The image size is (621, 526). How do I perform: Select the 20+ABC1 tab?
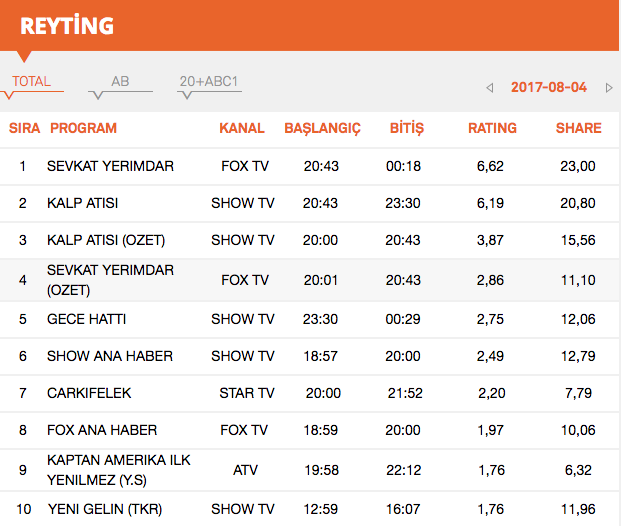[209, 82]
